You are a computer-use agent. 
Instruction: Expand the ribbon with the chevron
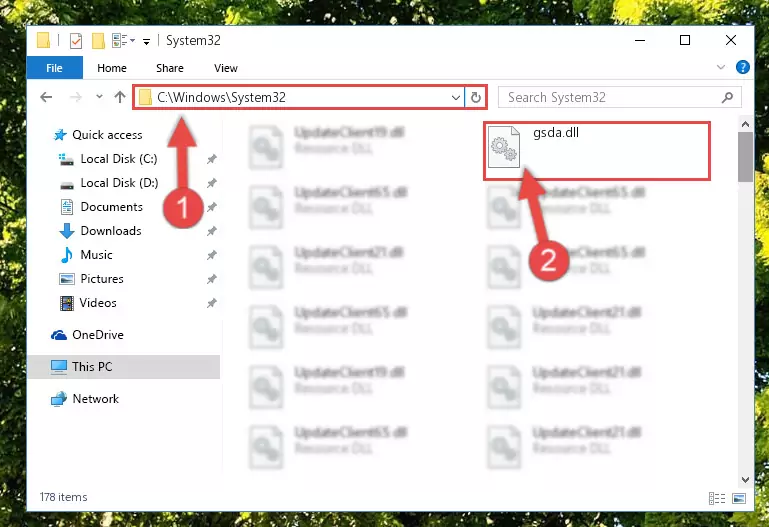point(720,67)
